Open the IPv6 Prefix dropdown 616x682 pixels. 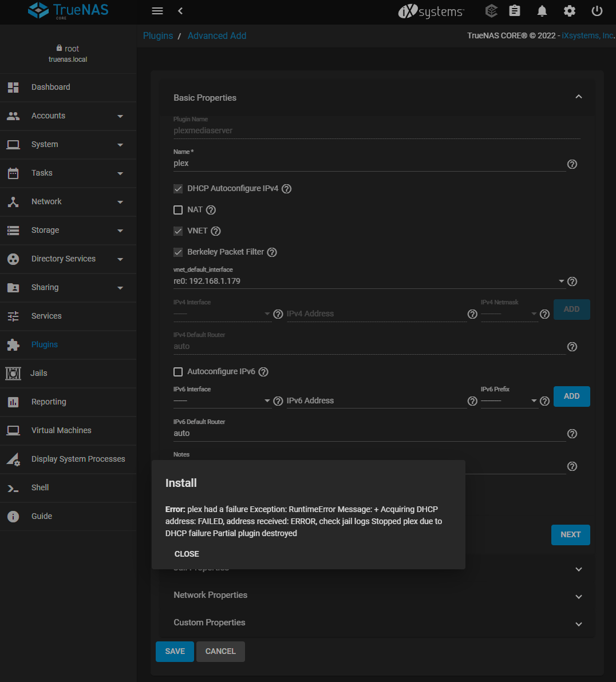(509, 401)
